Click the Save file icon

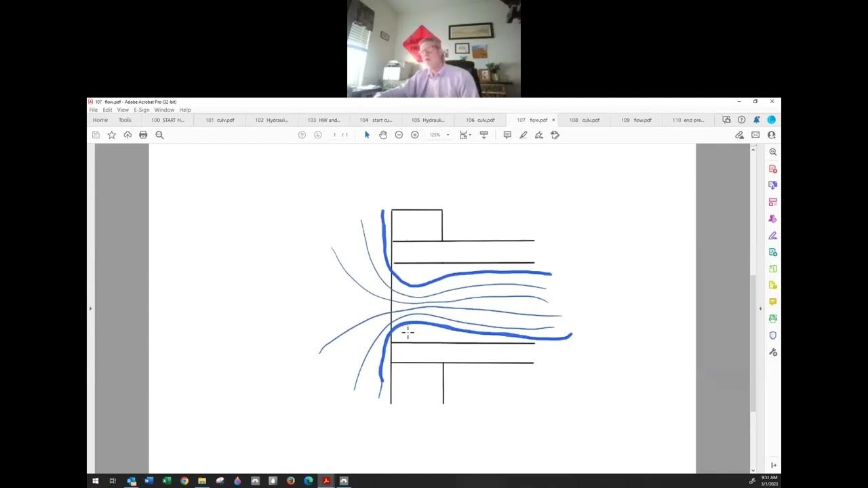pos(96,135)
